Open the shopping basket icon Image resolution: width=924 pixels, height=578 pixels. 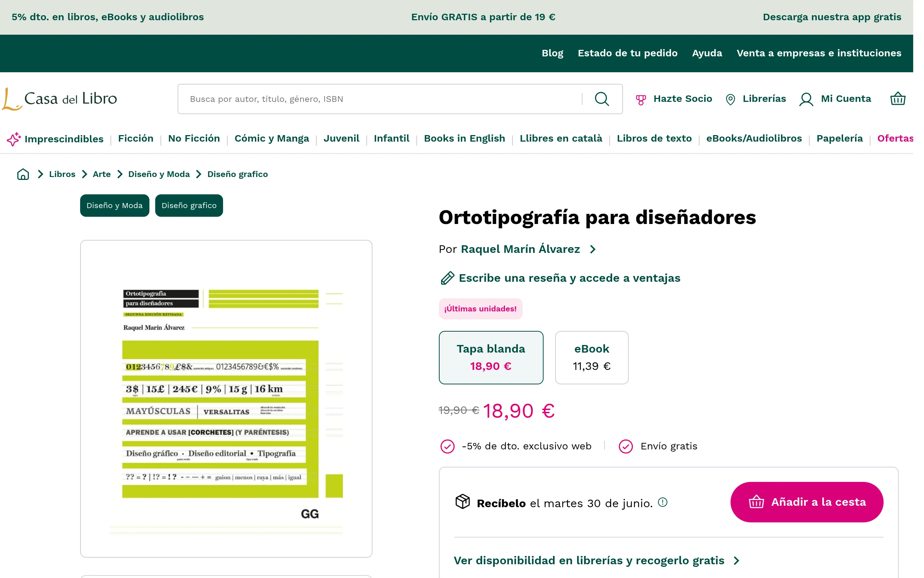point(898,99)
